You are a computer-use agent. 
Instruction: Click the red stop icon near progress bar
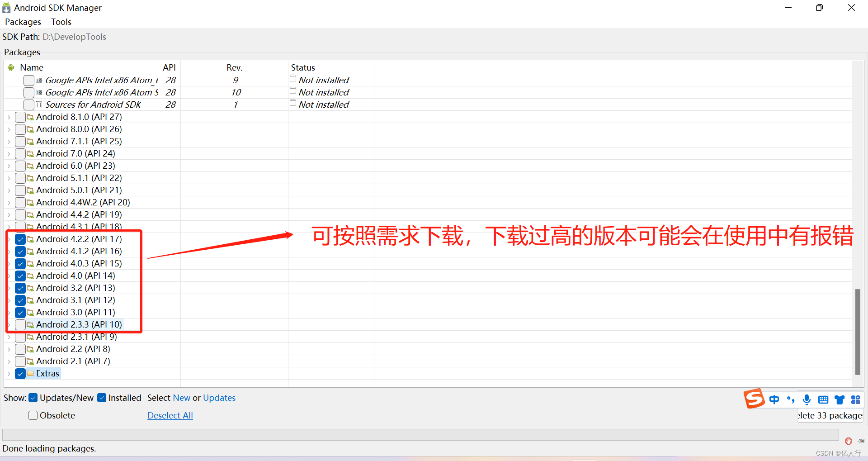(849, 441)
